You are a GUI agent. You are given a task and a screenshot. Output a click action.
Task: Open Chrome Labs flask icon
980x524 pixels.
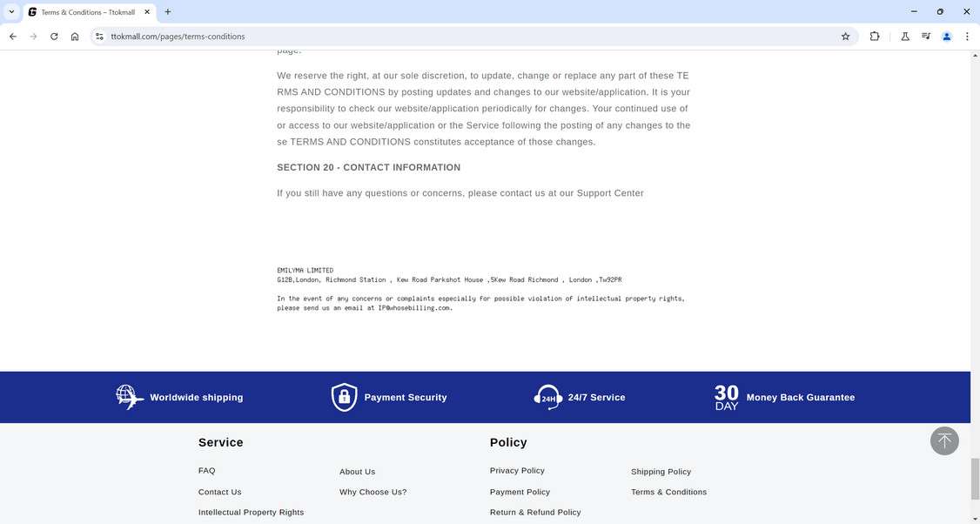click(905, 37)
